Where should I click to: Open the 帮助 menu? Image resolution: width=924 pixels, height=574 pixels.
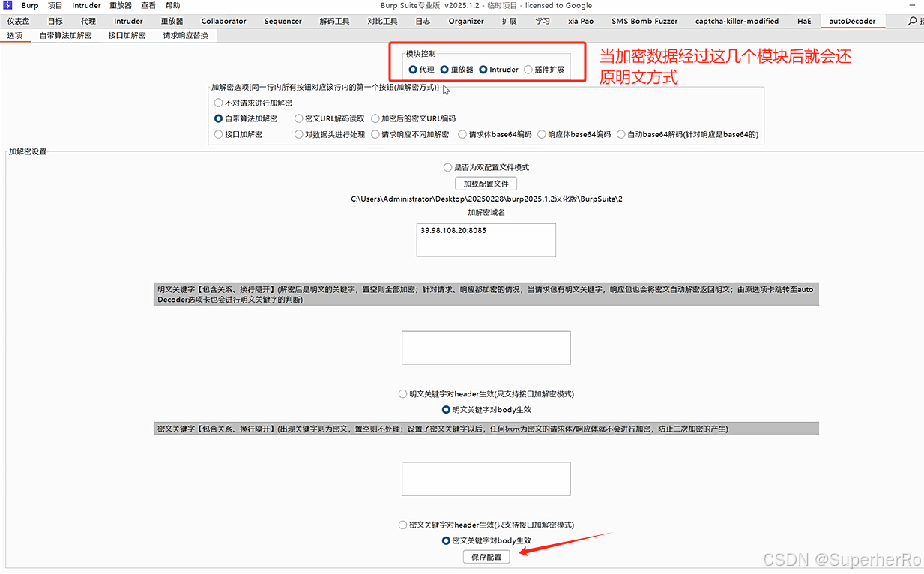pyautogui.click(x=172, y=5)
